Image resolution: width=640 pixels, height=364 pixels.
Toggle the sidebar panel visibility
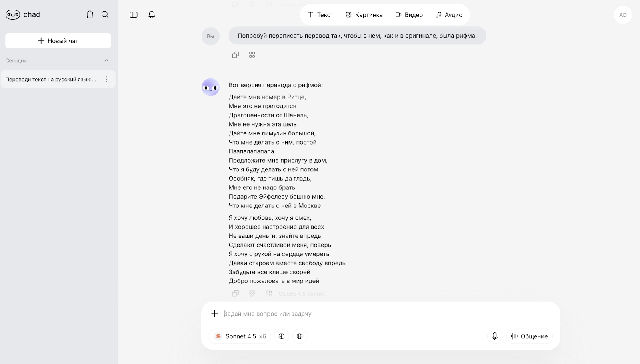134,15
